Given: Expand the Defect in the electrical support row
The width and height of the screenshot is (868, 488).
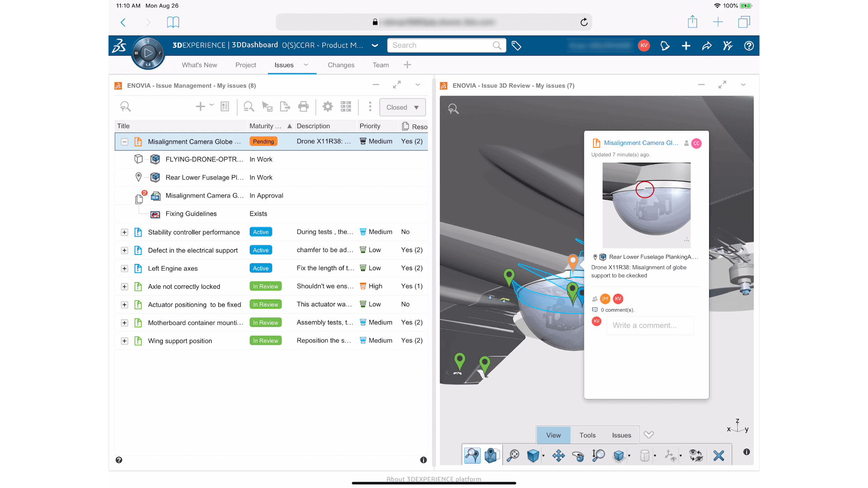Looking at the screenshot, I should click(x=124, y=250).
